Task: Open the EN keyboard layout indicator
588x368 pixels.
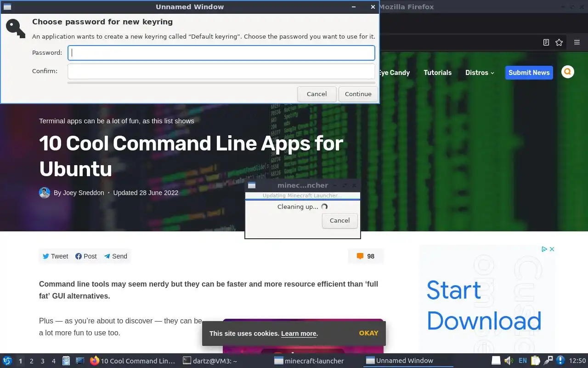Action: click(523, 361)
